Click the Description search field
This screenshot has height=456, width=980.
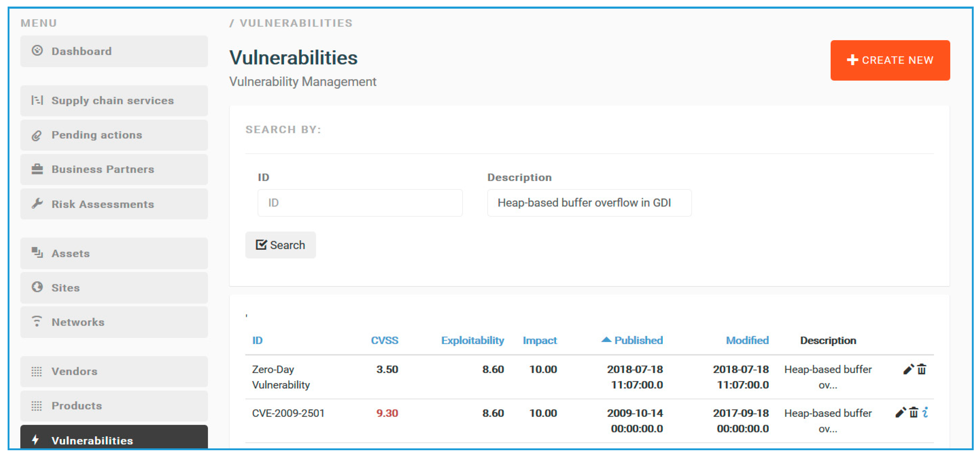pyautogui.click(x=589, y=203)
